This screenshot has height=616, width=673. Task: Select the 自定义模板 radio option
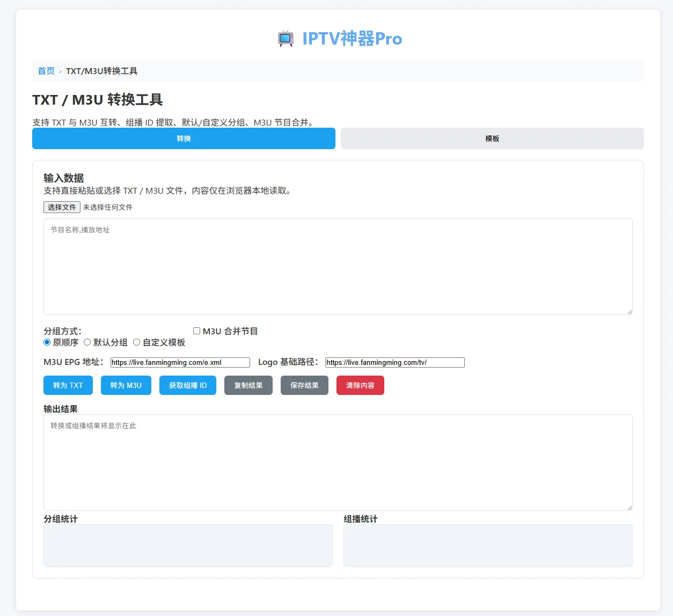click(x=137, y=342)
